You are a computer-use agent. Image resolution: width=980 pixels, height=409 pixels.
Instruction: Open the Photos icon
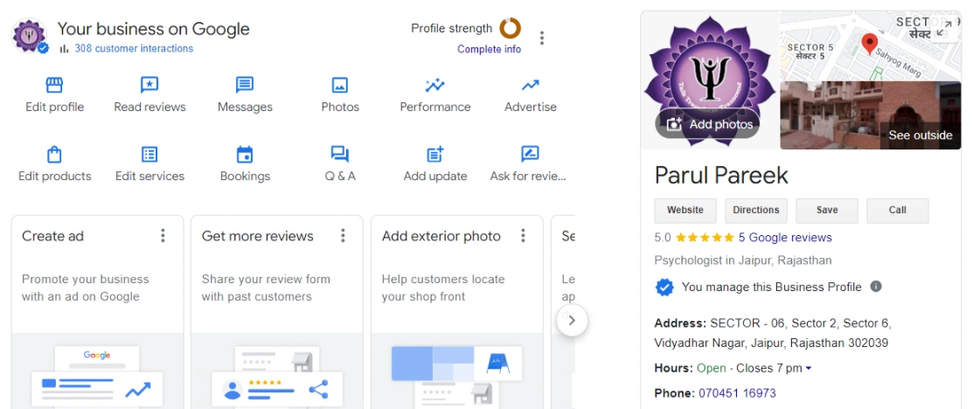[x=340, y=85]
